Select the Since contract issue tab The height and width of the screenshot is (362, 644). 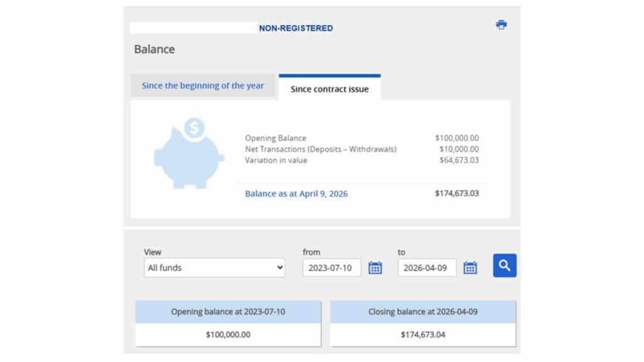tap(330, 89)
